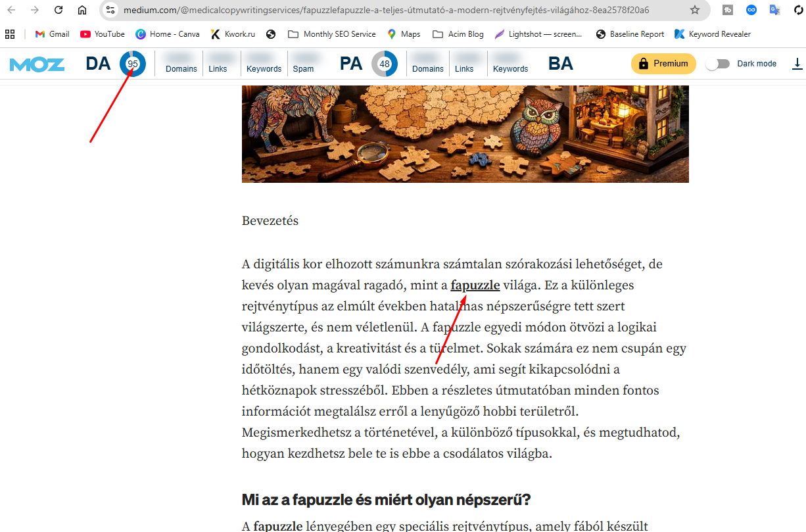Bookmark this page with the star icon
The image size is (806, 532).
[695, 10]
